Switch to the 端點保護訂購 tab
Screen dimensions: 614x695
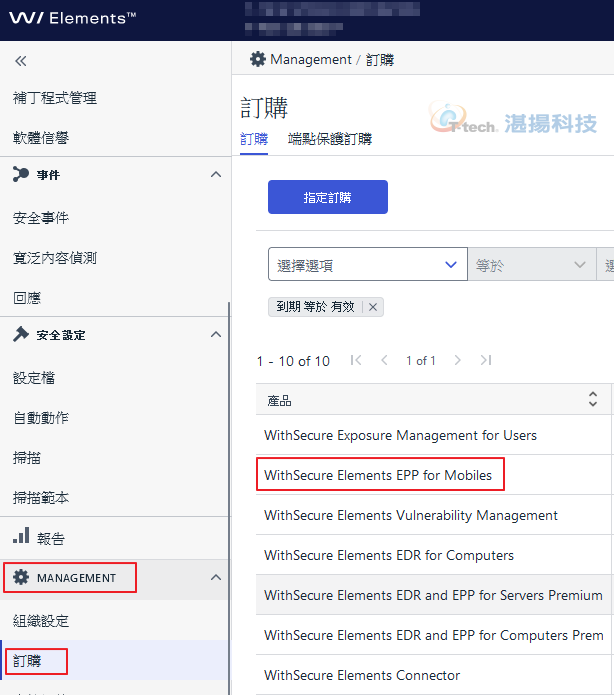click(x=329, y=139)
